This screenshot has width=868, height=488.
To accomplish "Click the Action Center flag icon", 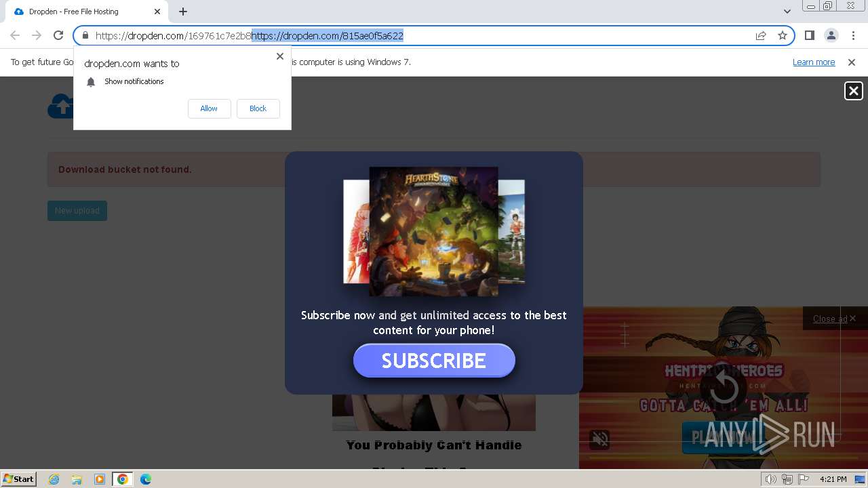I will (804, 479).
